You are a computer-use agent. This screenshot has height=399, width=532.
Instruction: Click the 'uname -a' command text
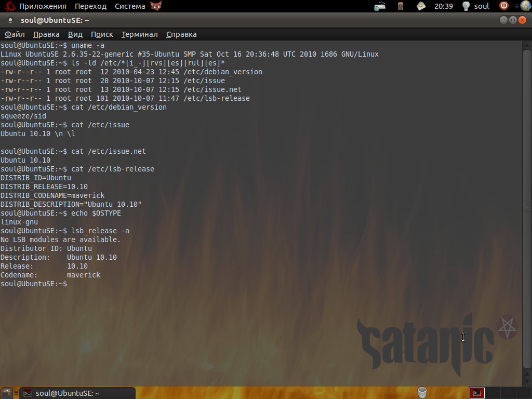[87, 46]
